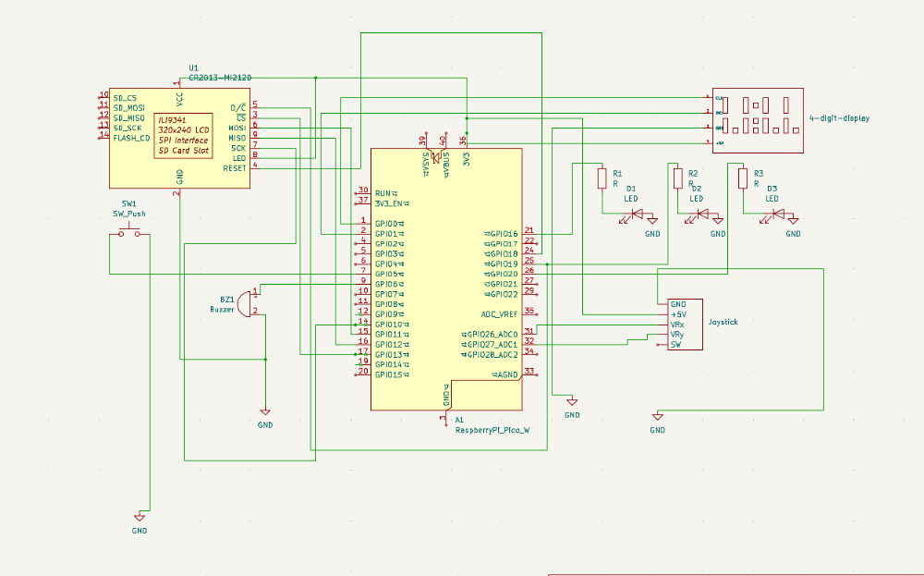Select the SW1 push button symbol
This screenshot has width=924, height=576.
[x=129, y=231]
